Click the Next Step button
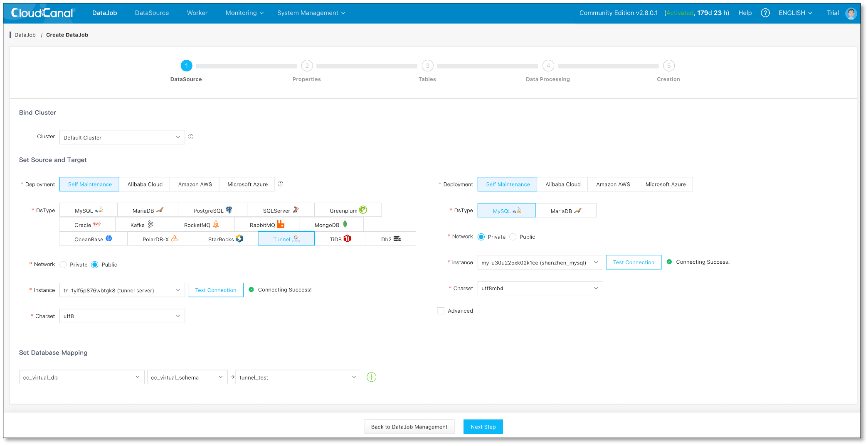The height and width of the screenshot is (446, 868). pyautogui.click(x=483, y=426)
